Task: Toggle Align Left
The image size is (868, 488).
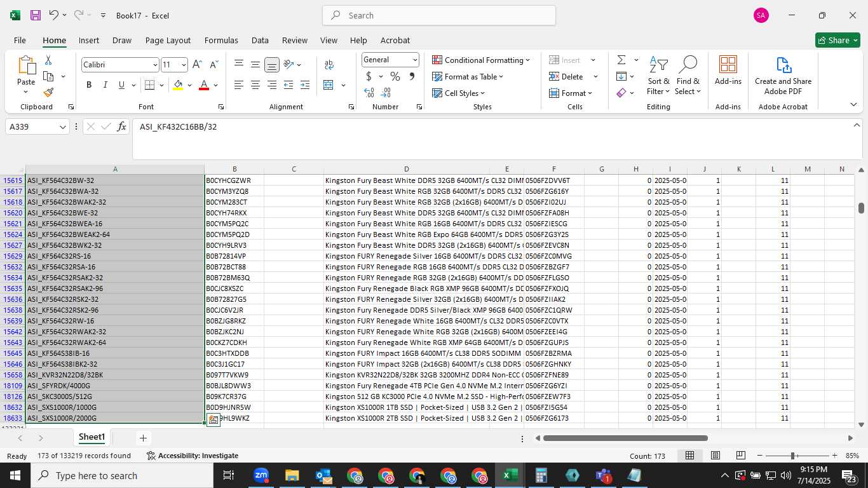Action: tap(239, 85)
